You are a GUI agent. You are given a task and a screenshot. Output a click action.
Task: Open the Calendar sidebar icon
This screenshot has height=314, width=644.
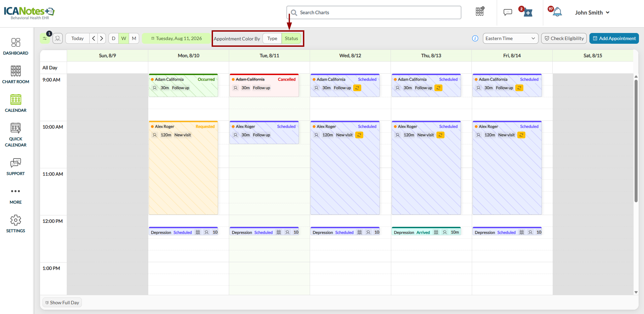point(16,100)
